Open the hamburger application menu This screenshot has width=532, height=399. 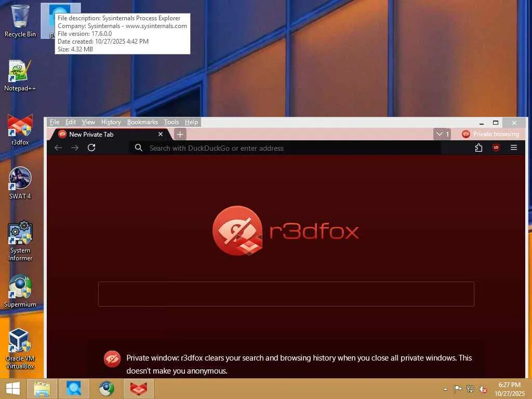[514, 148]
